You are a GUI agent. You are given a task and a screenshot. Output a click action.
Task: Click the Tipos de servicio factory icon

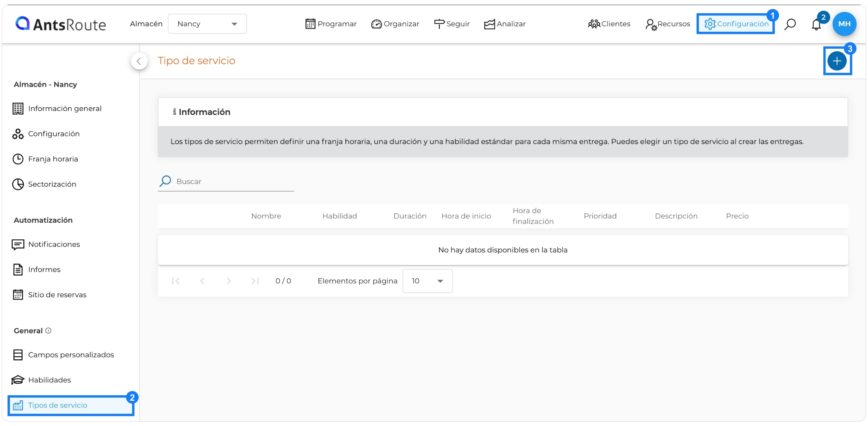(18, 405)
